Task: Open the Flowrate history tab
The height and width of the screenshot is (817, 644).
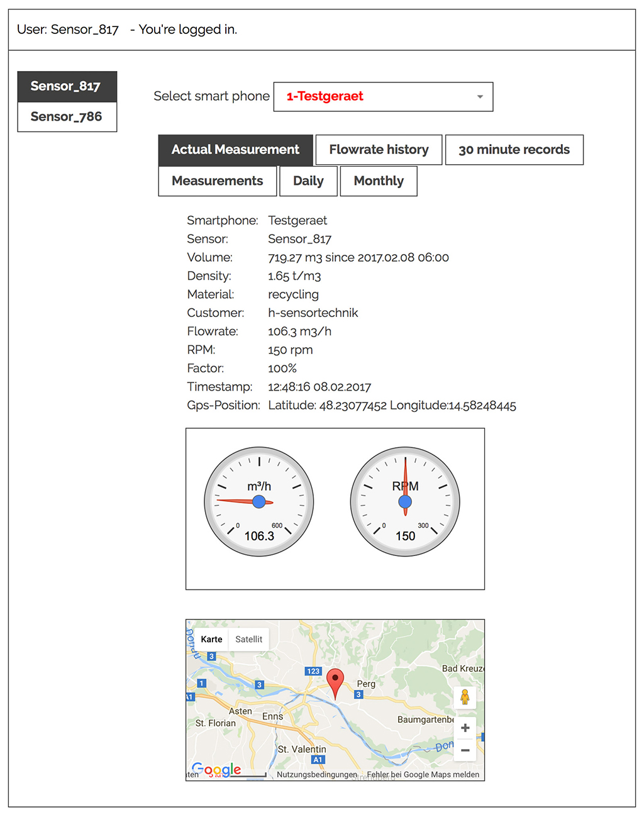Action: click(x=379, y=150)
